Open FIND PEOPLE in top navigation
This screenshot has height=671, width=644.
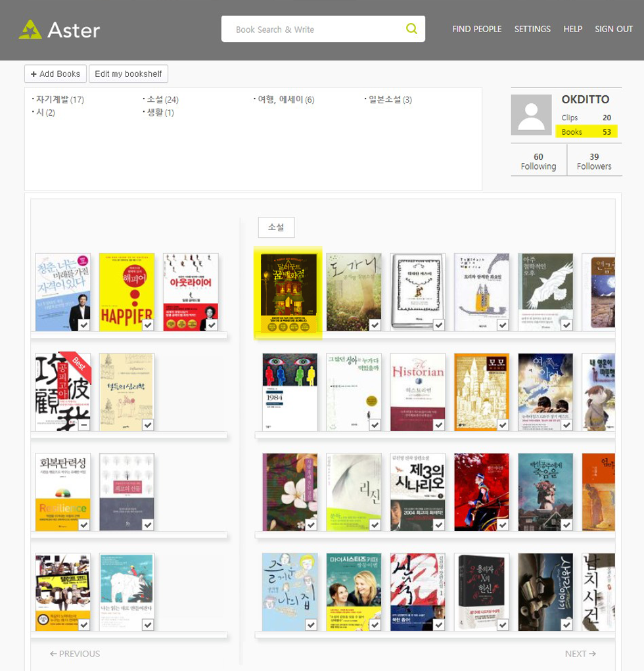tap(476, 29)
